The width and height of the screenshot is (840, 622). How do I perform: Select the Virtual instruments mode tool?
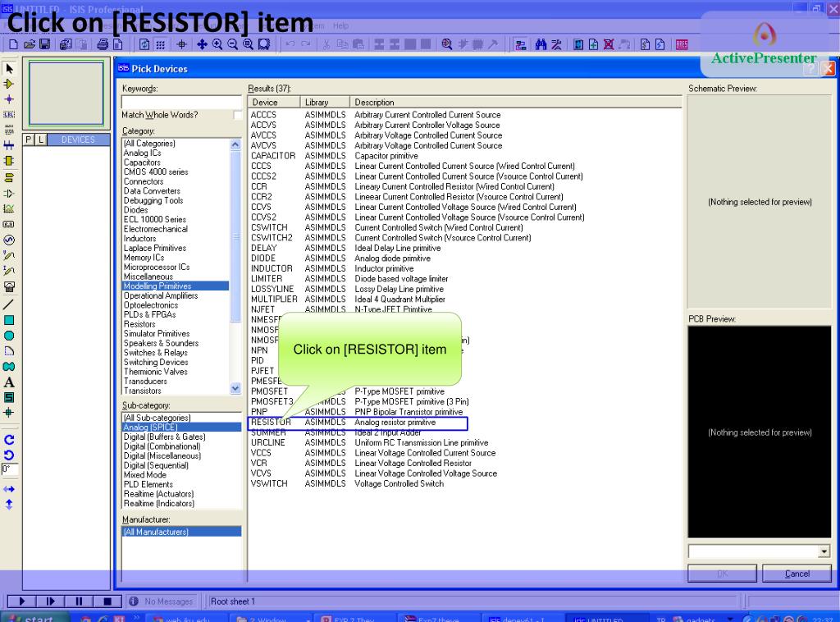click(x=9, y=286)
